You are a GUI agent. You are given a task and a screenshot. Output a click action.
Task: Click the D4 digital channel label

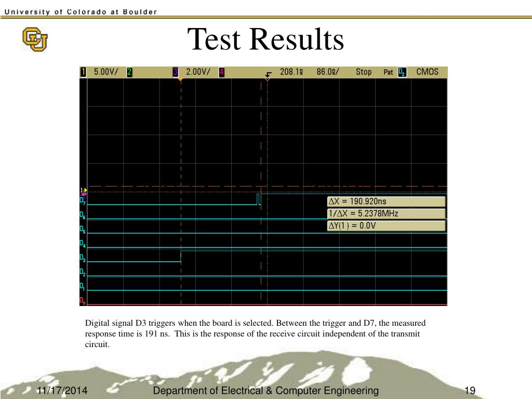click(x=83, y=244)
